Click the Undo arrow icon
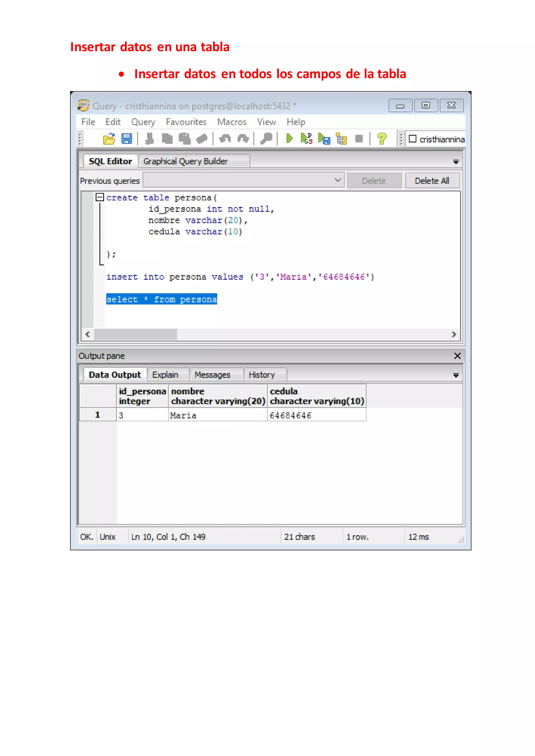 (225, 139)
